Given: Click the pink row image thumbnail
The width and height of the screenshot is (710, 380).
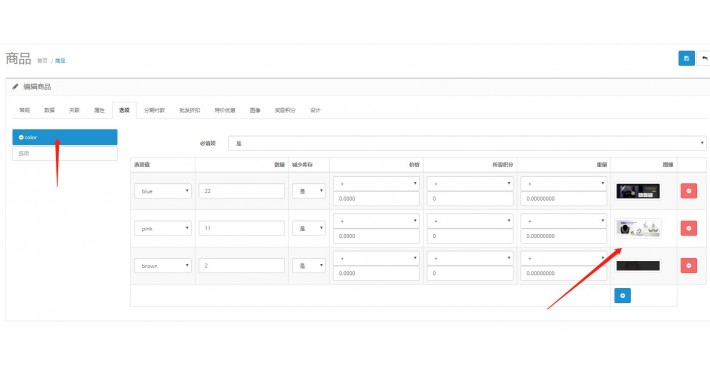Looking at the screenshot, I should (638, 228).
